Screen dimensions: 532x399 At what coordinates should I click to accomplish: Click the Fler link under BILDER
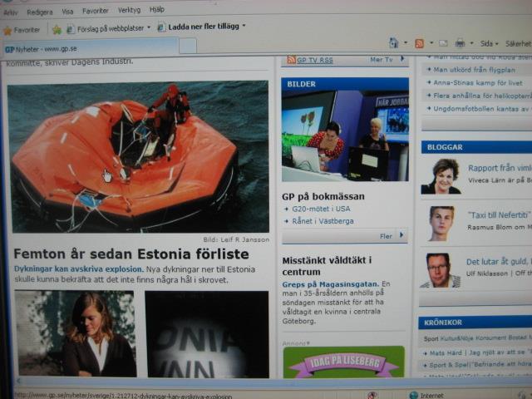386,236
